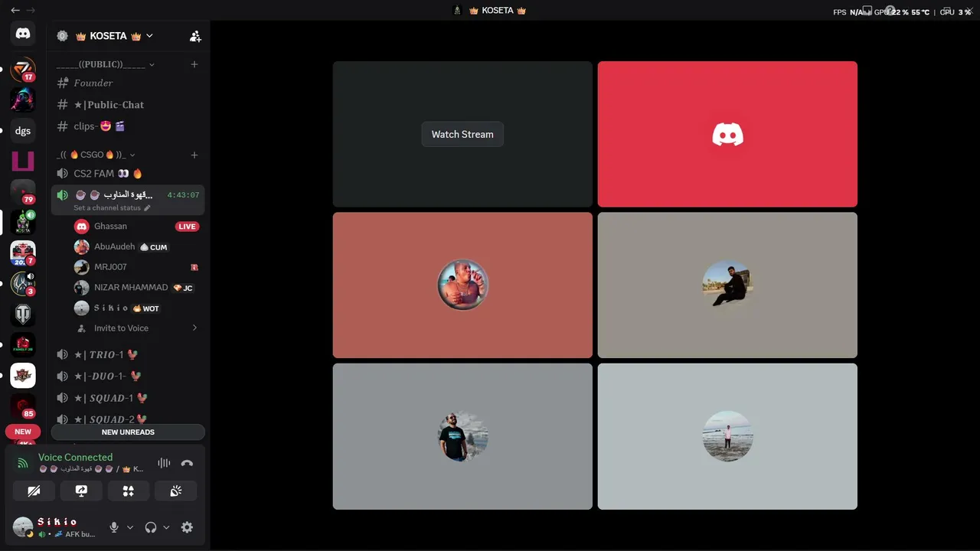Image resolution: width=980 pixels, height=551 pixels.
Task: Create channel in the PUBLIC category
Action: [x=194, y=64]
